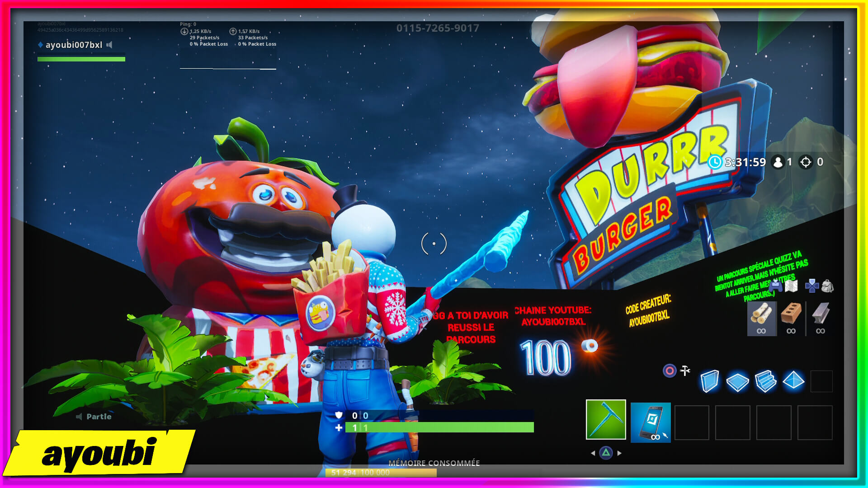This screenshot has height=488, width=868.
Task: Click the empty trap building slot
Action: coord(821,381)
